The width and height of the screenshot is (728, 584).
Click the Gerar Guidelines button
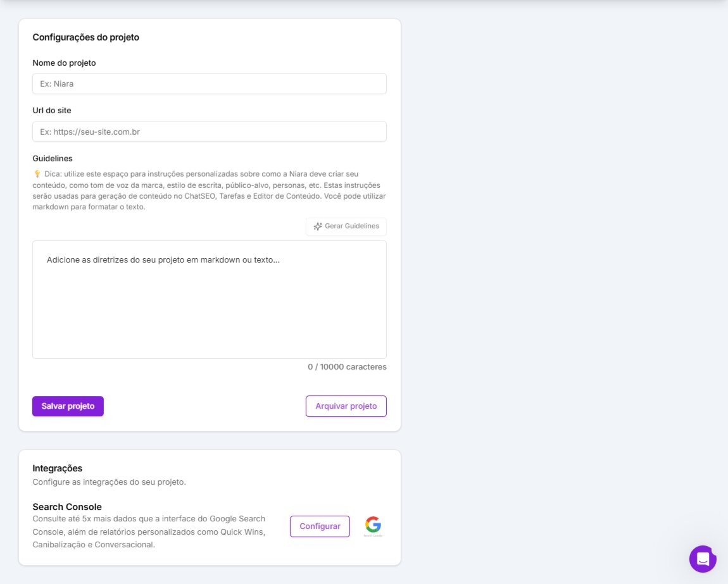pos(346,226)
